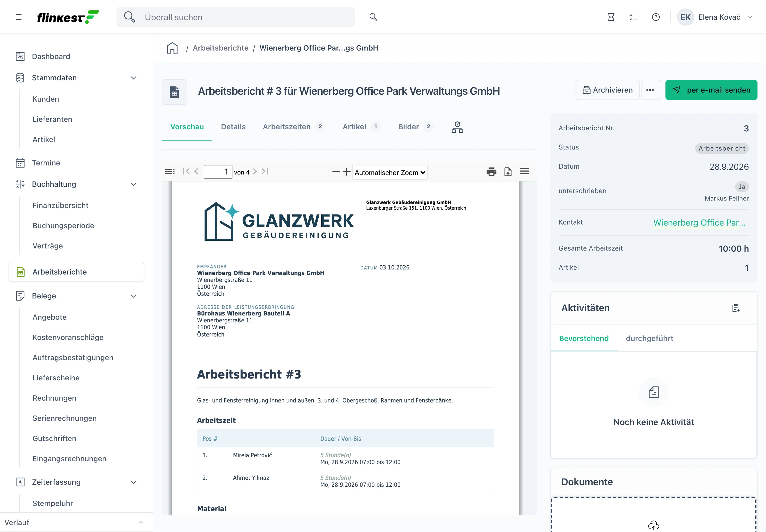Click the Archivieren button
Screen dimensions: 766x532
pos(607,90)
